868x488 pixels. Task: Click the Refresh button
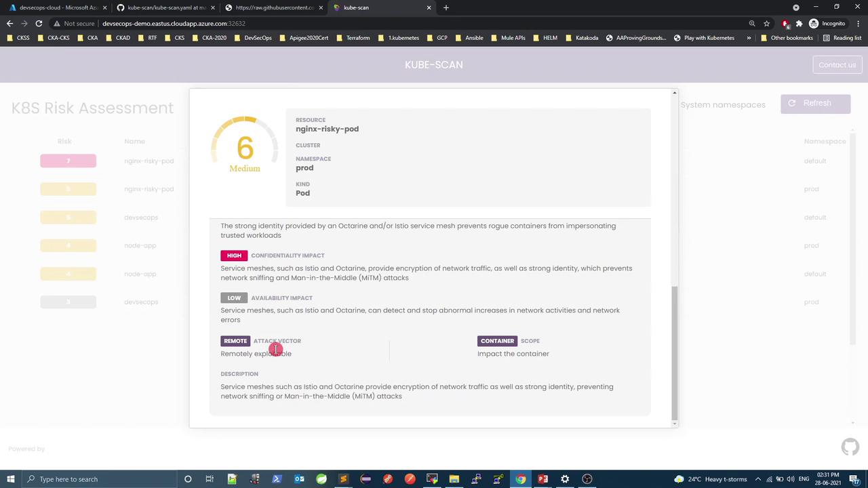coord(815,103)
